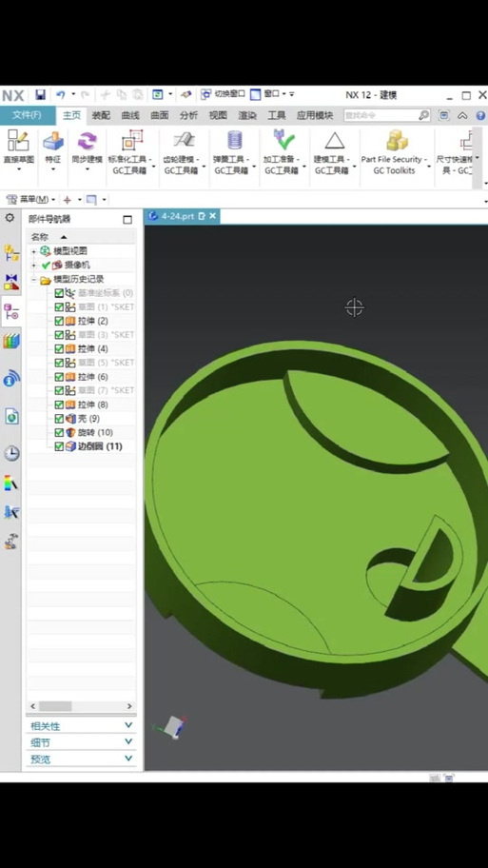Expand the 模型视图 tree node

(x=33, y=251)
